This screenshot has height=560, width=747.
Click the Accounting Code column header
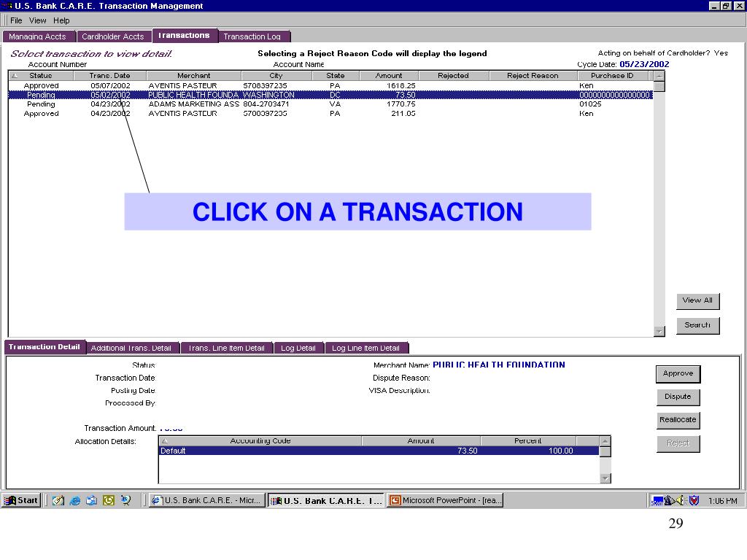(x=260, y=441)
